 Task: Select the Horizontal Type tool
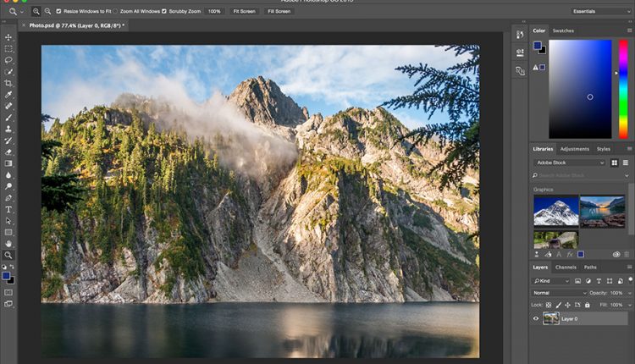8,209
